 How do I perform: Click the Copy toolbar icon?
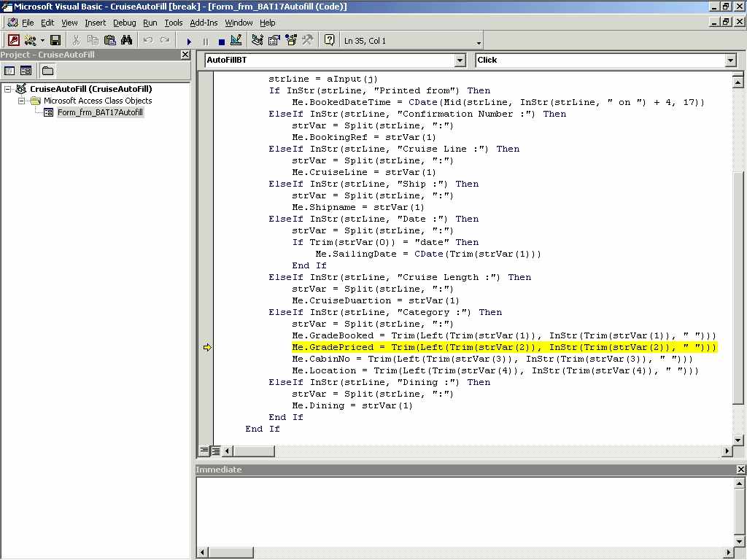(x=93, y=41)
